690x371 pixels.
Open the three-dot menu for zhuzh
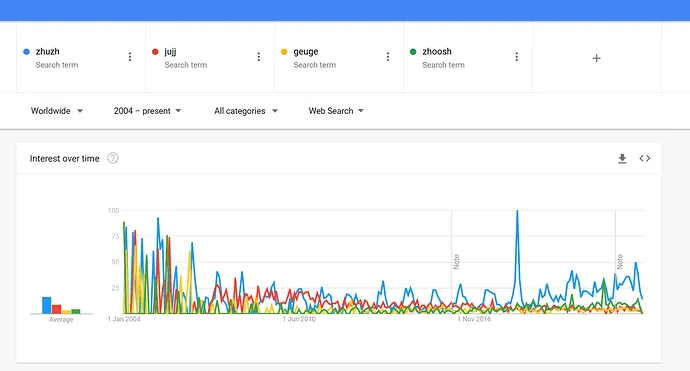(x=130, y=57)
